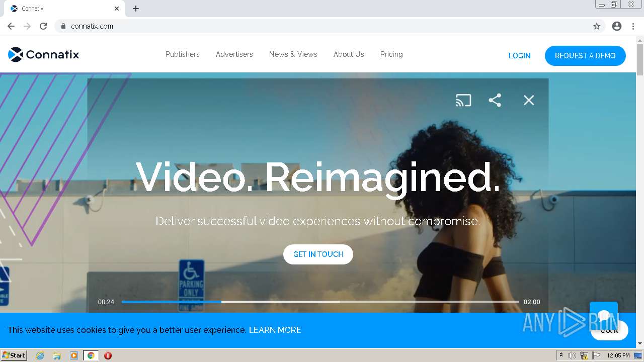The width and height of the screenshot is (644, 362).
Task: Open a new browser tab
Action: pos(136,9)
